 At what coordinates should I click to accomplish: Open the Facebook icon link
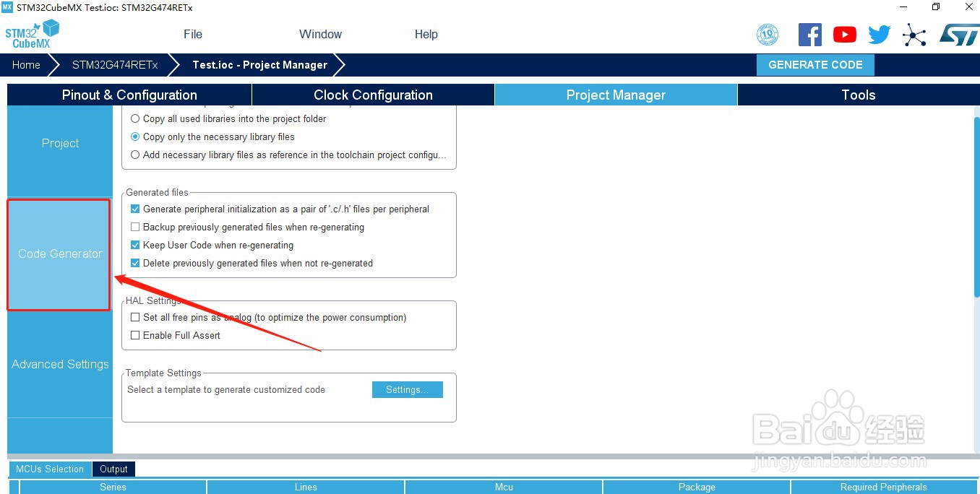810,35
